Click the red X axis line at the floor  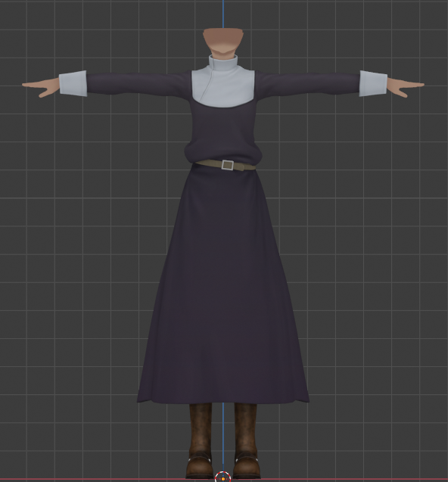coord(92,479)
